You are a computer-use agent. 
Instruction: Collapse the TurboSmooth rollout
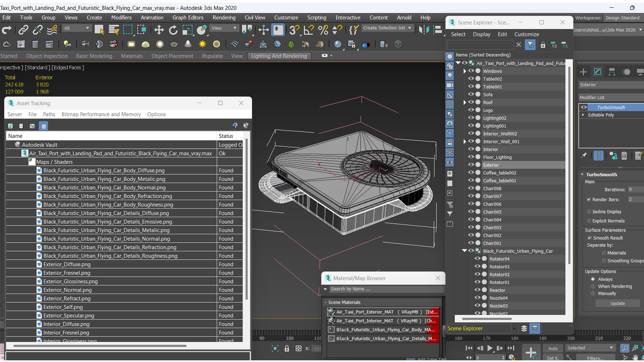tap(583, 175)
